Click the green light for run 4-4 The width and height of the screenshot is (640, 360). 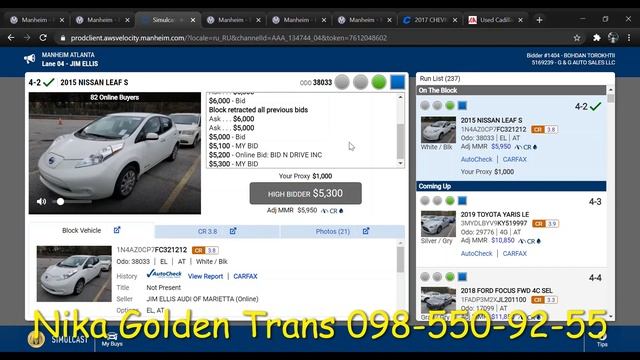coord(450,277)
